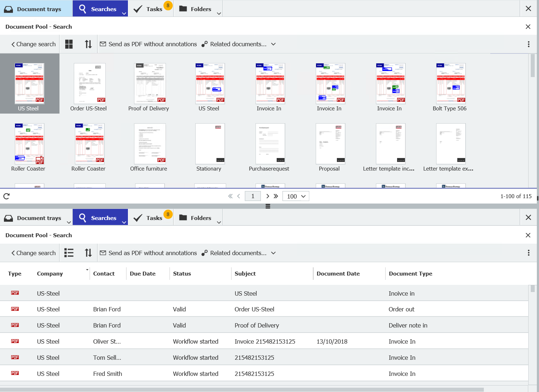Image resolution: width=539 pixels, height=392 pixels.
Task: Open the Company column header dropdown arrow
Action: [x=87, y=270]
